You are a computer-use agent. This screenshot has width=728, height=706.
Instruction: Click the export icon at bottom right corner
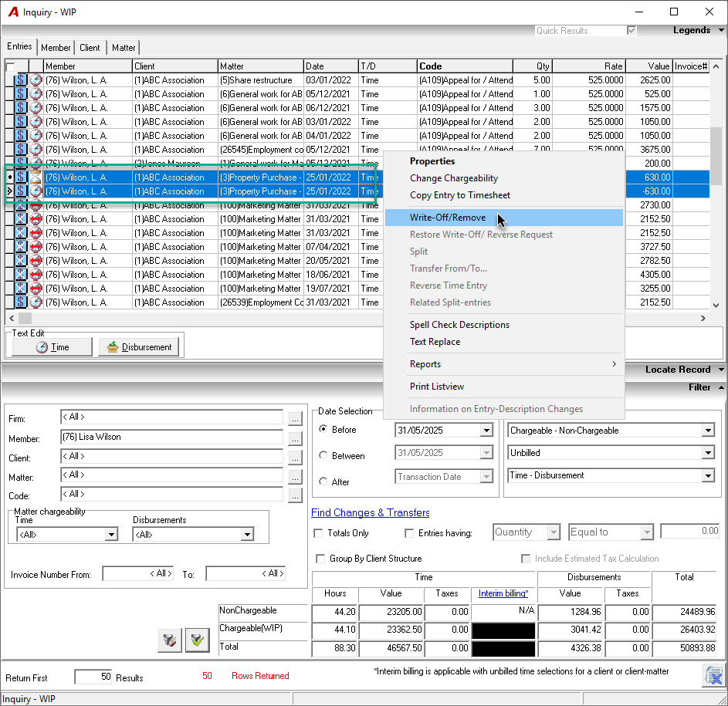tap(713, 675)
